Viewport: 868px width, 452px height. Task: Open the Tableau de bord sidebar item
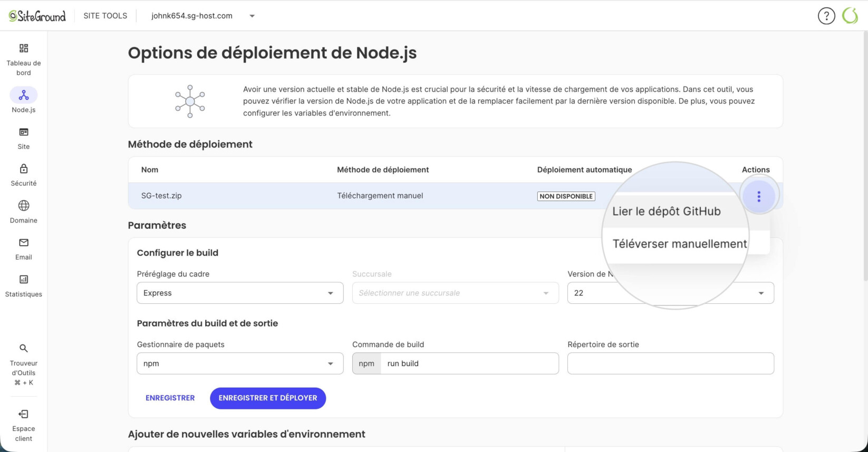pyautogui.click(x=24, y=59)
